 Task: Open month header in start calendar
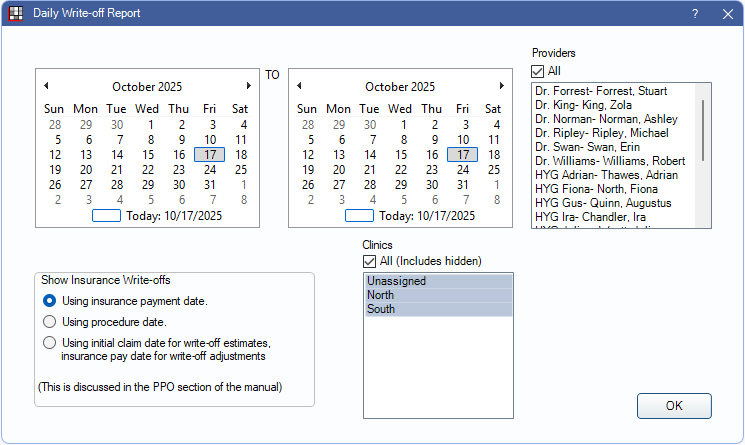pyautogui.click(x=147, y=87)
